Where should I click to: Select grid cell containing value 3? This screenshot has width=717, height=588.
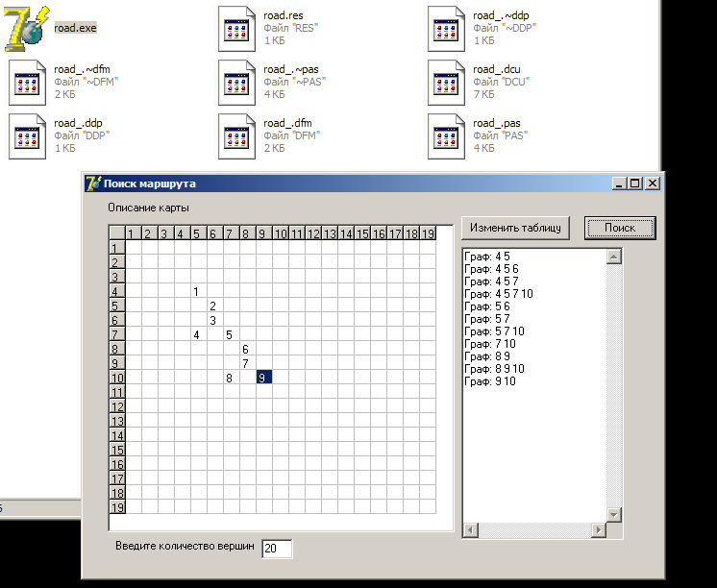click(215, 320)
